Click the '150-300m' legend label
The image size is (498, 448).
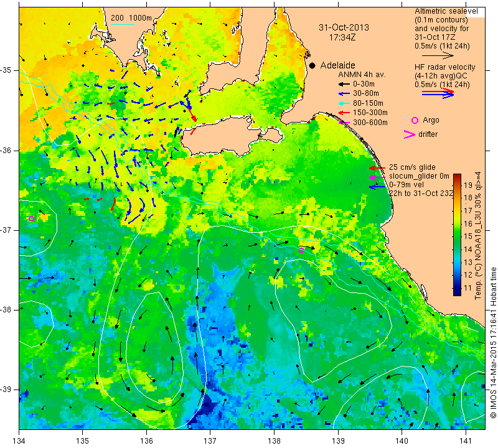pyautogui.click(x=370, y=113)
